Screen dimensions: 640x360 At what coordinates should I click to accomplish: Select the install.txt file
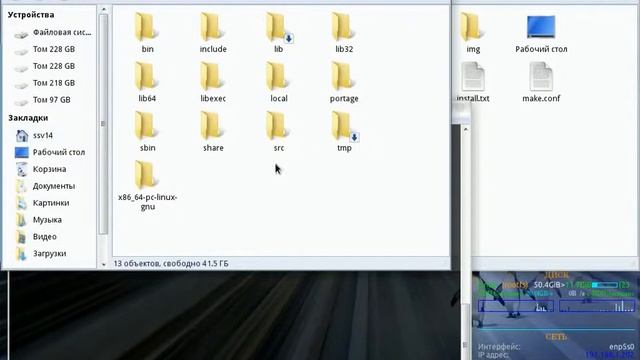tap(473, 82)
